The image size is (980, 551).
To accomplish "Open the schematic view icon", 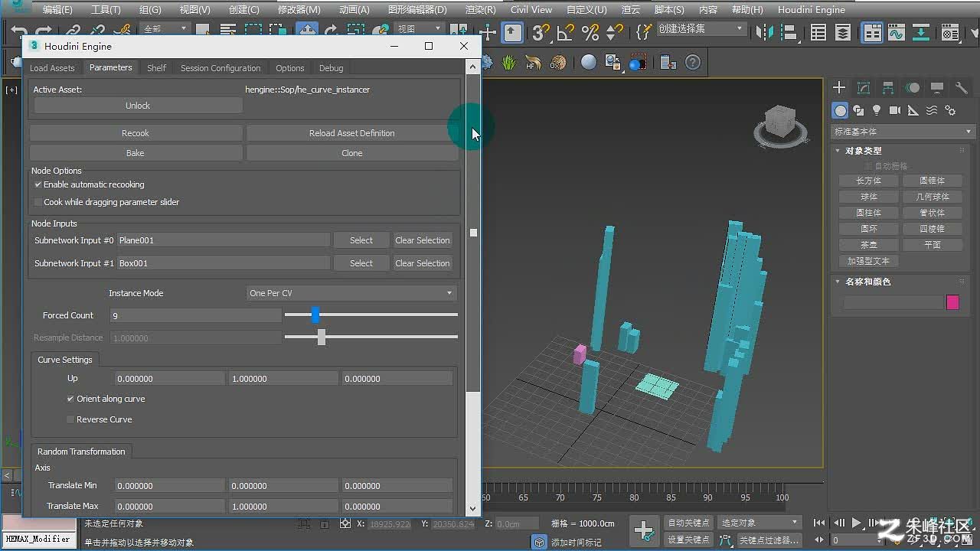I will pyautogui.click(x=921, y=32).
